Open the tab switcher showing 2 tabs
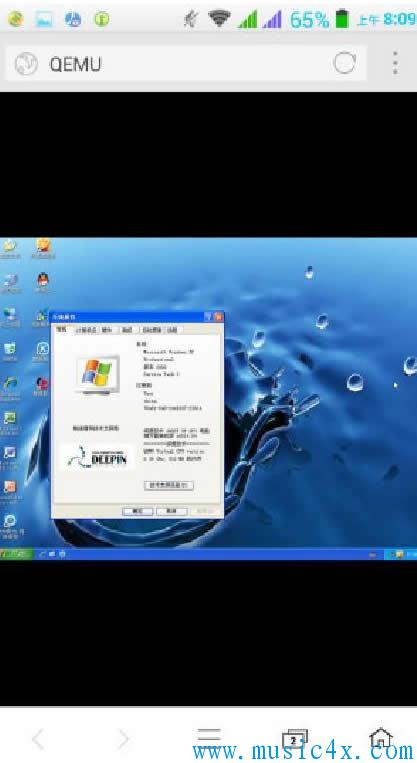The image size is (417, 763). click(295, 739)
